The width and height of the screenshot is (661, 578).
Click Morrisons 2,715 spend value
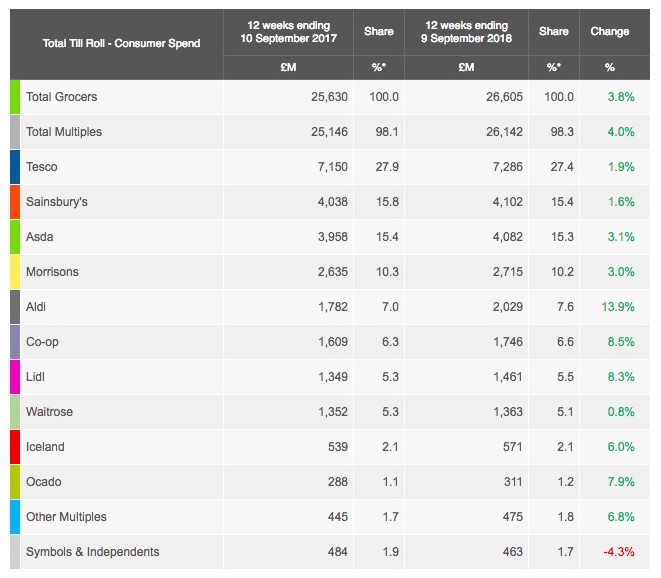click(x=508, y=272)
